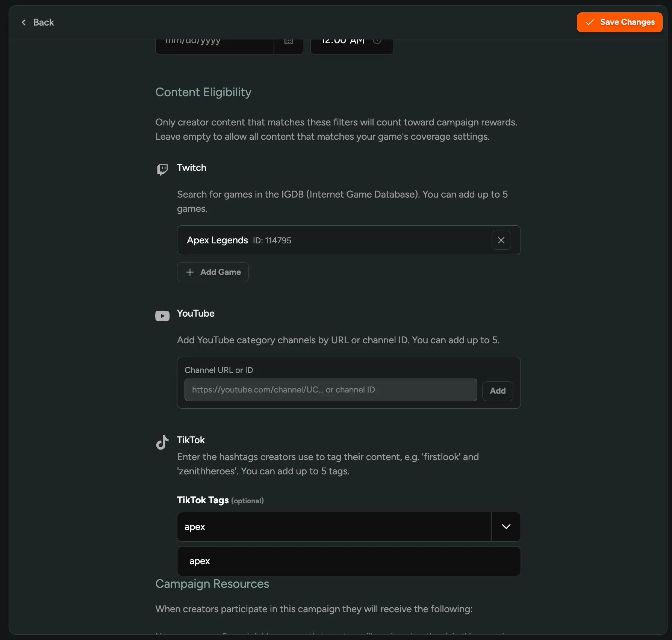Viewport: 672px width, 640px height.
Task: Open the calendar icon on the date field
Action: coord(288,41)
